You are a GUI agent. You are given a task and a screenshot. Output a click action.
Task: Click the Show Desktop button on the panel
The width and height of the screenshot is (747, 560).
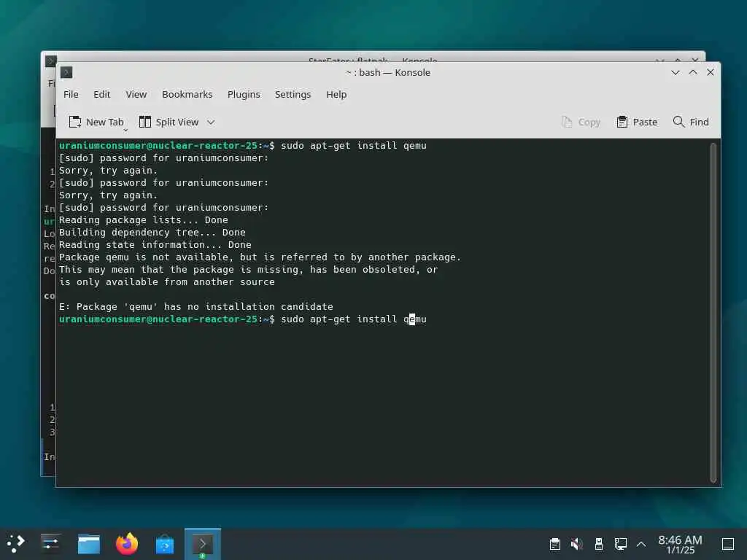coord(727,544)
